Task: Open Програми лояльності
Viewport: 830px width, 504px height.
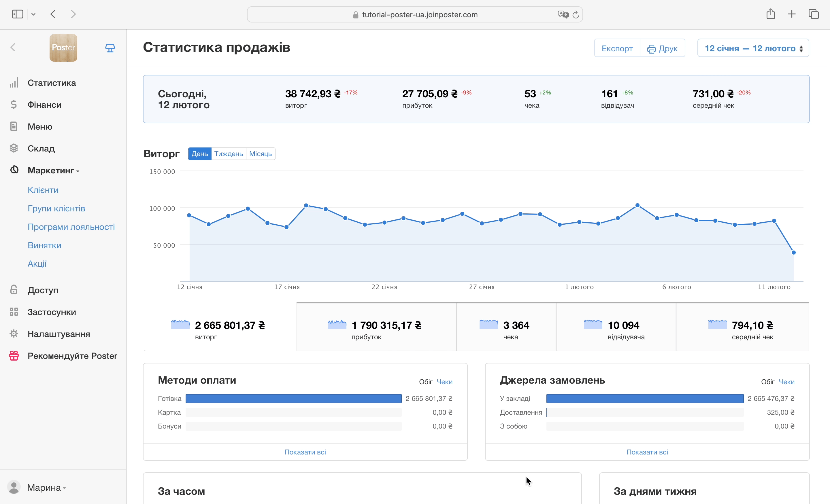Action: (71, 227)
